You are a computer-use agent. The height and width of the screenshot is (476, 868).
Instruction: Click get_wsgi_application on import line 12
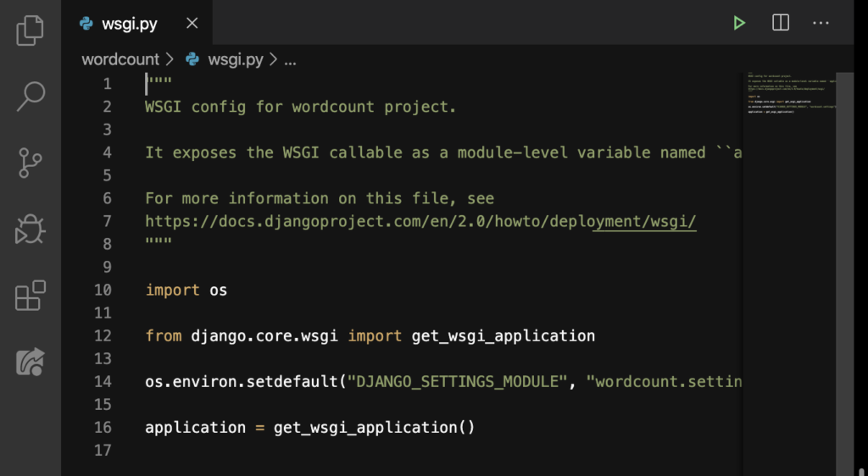coord(504,336)
